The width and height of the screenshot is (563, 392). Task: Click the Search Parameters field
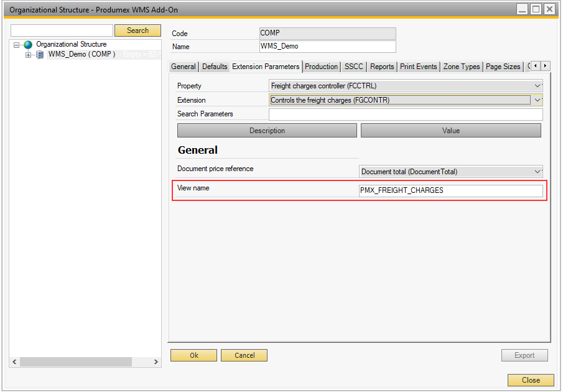[404, 114]
